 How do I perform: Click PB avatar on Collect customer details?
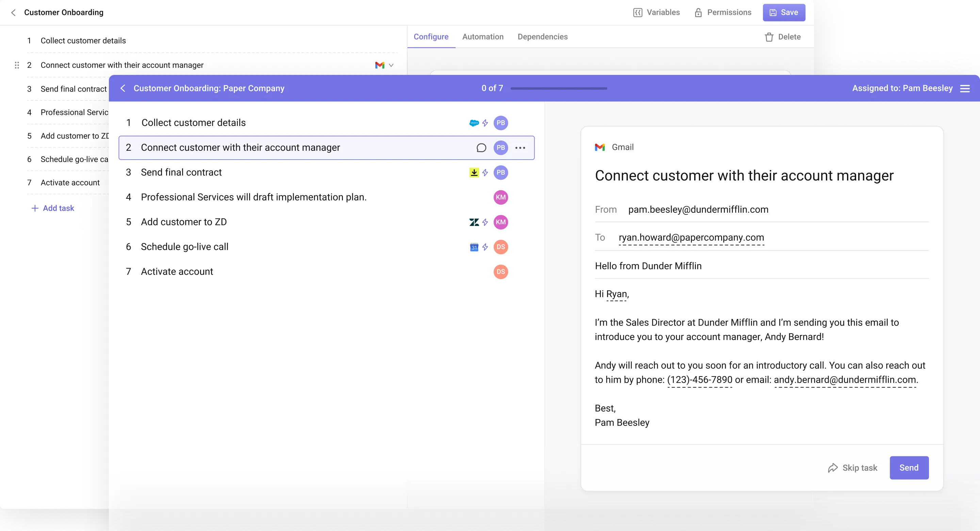(x=501, y=123)
